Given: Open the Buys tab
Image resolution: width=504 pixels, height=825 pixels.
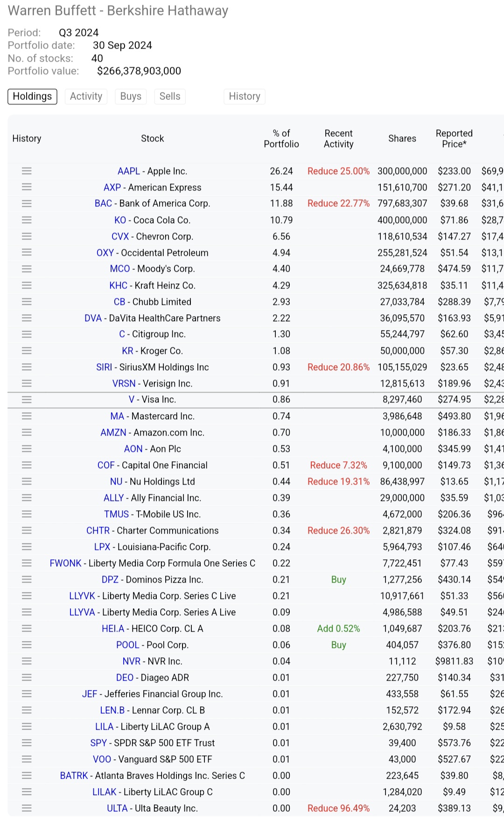Looking at the screenshot, I should point(131,96).
